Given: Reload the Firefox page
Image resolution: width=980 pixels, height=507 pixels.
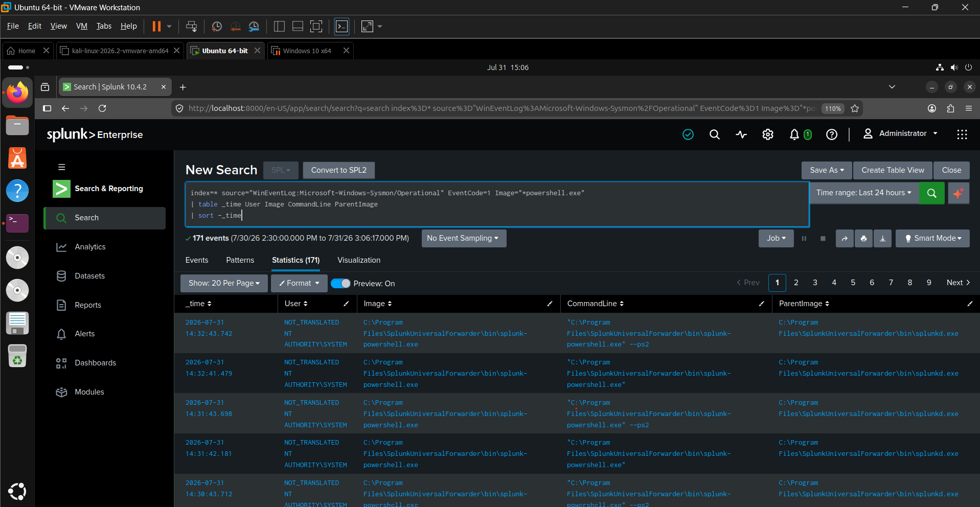Looking at the screenshot, I should 102,108.
